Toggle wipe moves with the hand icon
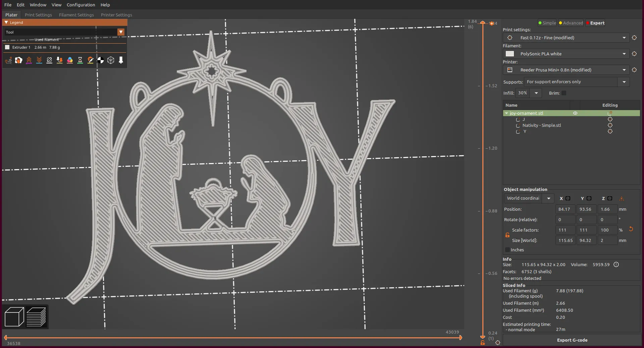This screenshot has height=348, width=644. 19,60
